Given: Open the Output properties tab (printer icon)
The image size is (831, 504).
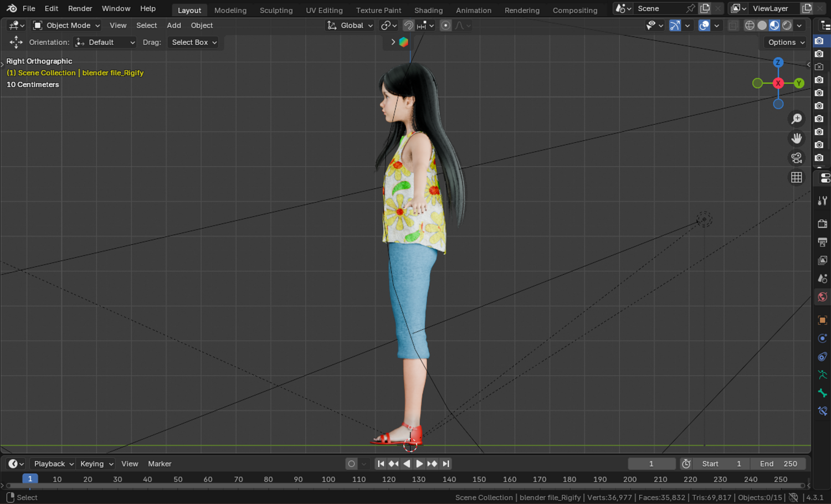Looking at the screenshot, I should click(x=823, y=242).
